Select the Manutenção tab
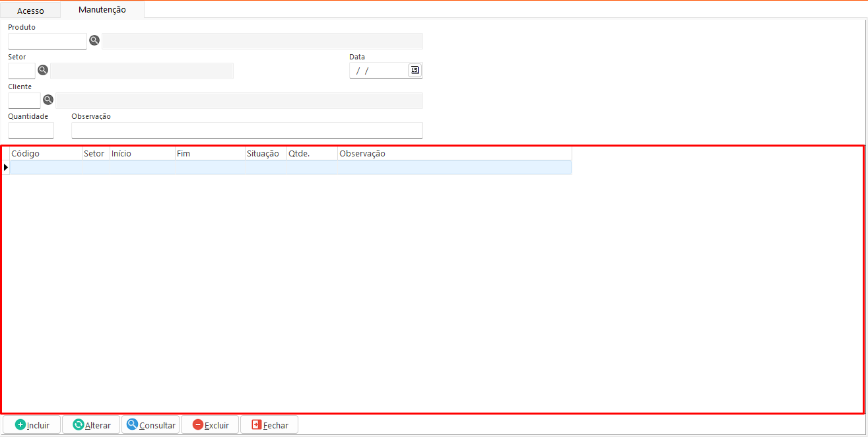This screenshot has width=868, height=437. pos(102,10)
